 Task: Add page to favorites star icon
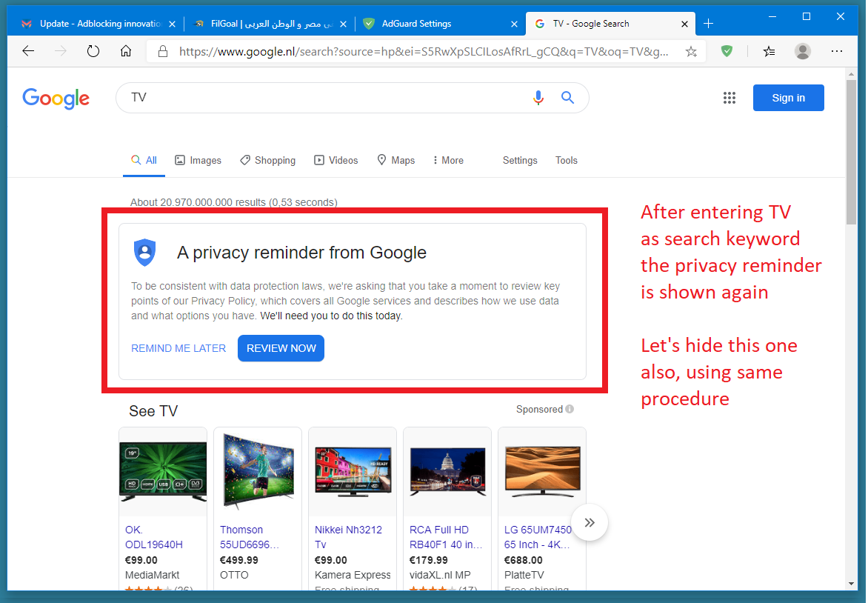tap(691, 52)
